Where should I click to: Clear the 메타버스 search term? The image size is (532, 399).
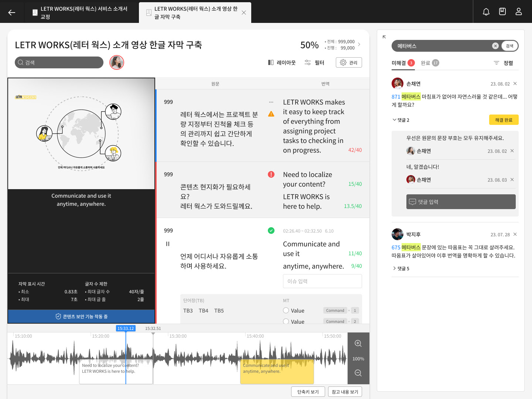[x=495, y=46]
